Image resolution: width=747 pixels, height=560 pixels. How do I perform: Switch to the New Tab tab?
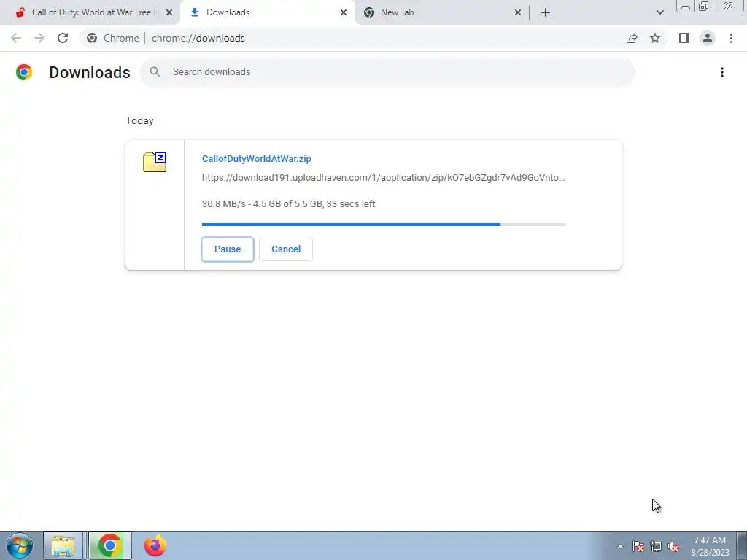[x=441, y=12]
